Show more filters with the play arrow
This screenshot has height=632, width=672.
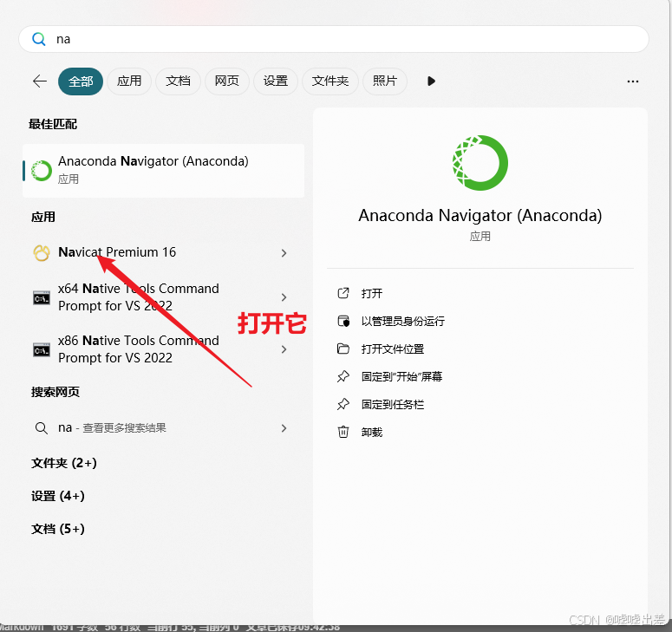[x=431, y=81]
